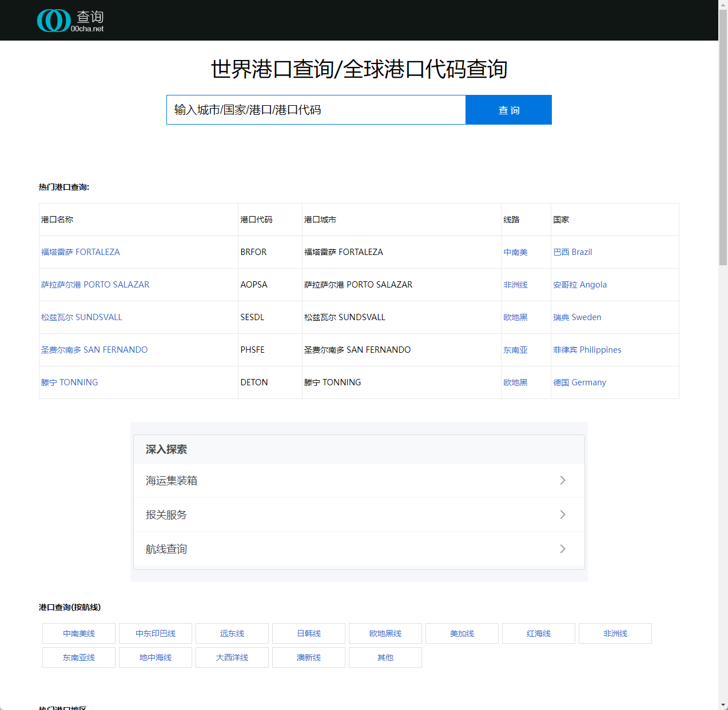Click the 中南美 route link for FORTALEZA

coord(515,252)
